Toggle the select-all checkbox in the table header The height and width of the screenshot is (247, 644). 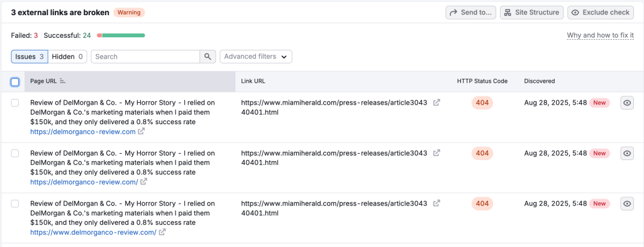click(15, 83)
